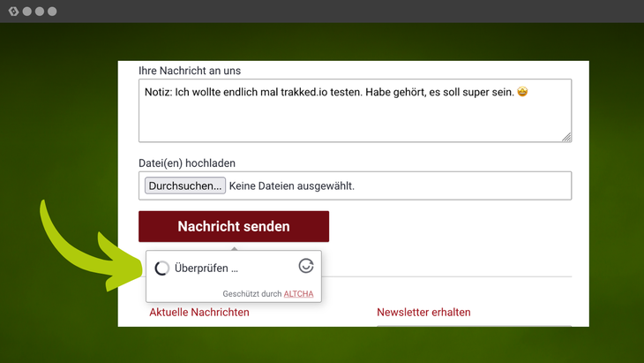The height and width of the screenshot is (363, 644).
Task: Open Aktuelle Nachrichten link
Action: 199,312
